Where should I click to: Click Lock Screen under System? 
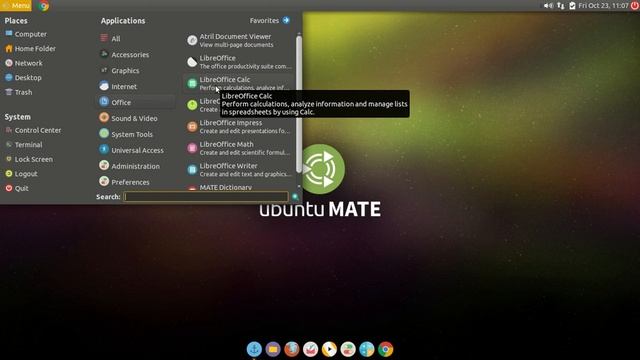29,159
